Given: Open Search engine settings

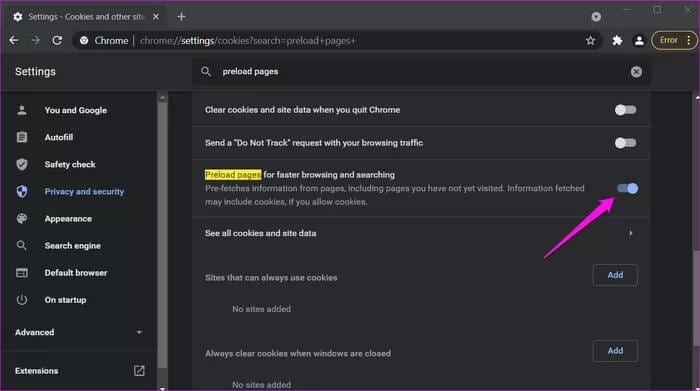Looking at the screenshot, I should (x=72, y=246).
